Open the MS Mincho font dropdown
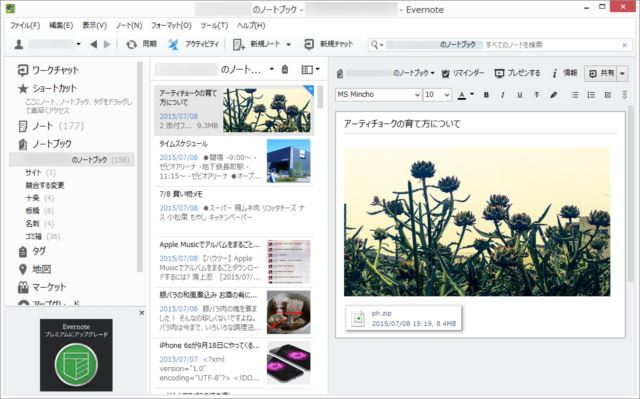The image size is (640, 399). [x=378, y=95]
